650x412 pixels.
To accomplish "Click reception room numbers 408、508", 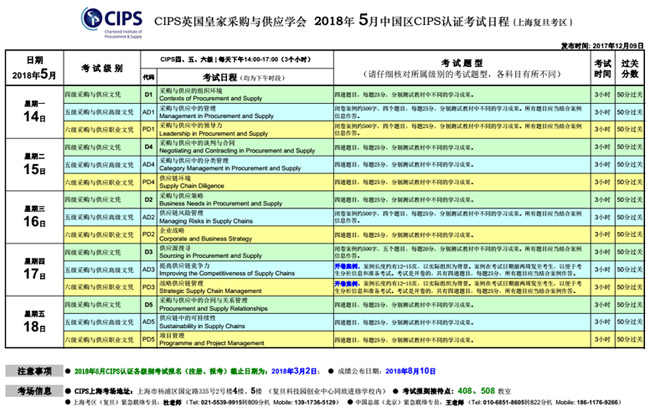I will pos(476,391).
